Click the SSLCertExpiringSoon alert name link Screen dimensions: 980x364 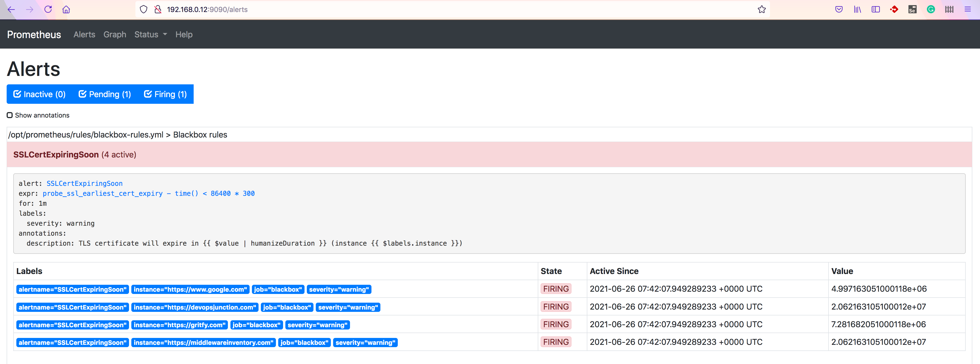(85, 184)
